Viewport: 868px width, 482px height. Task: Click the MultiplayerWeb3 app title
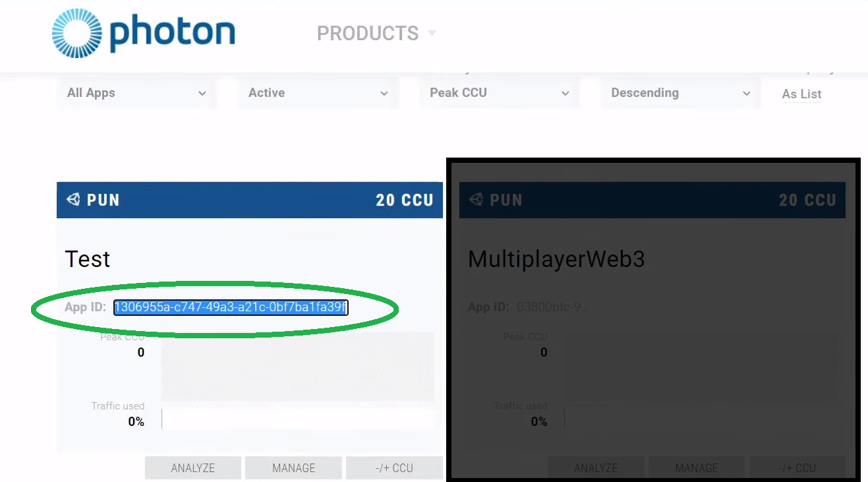click(556, 259)
